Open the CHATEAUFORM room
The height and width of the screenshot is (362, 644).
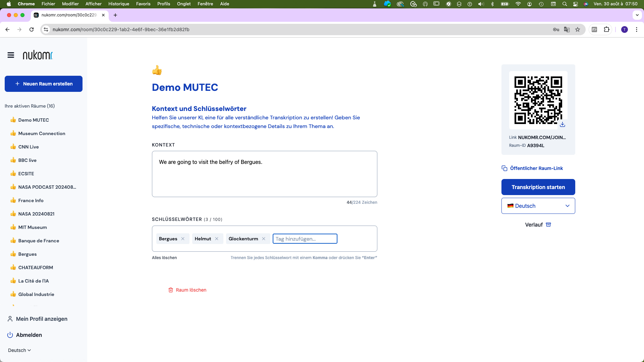click(36, 267)
